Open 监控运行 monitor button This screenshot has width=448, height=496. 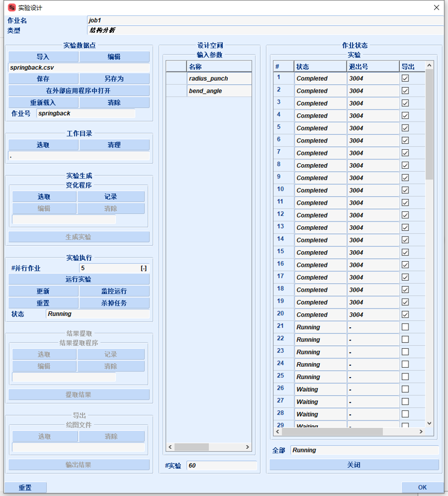(114, 291)
